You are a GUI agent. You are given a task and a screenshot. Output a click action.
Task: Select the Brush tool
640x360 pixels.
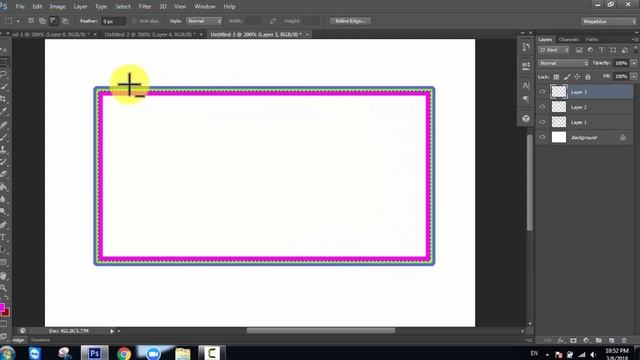tap(4, 137)
